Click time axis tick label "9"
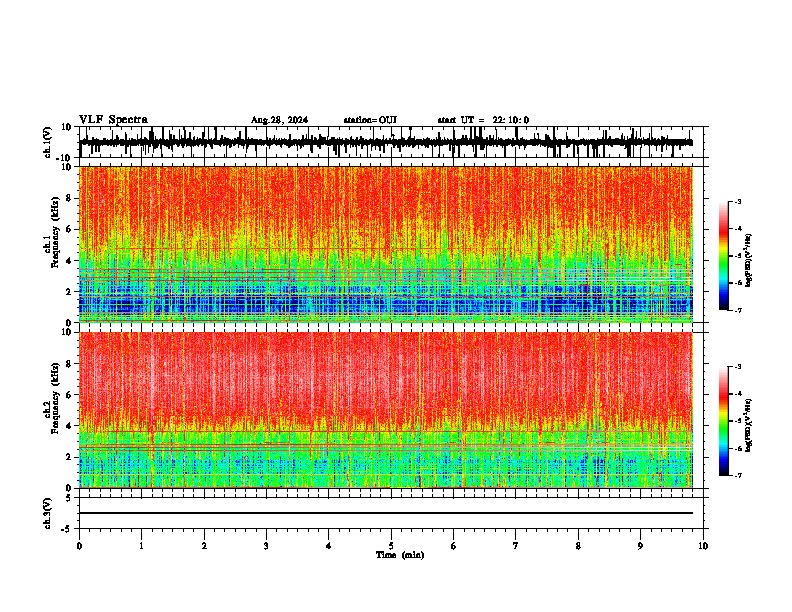This screenshot has height=612, width=792. pyautogui.click(x=640, y=546)
